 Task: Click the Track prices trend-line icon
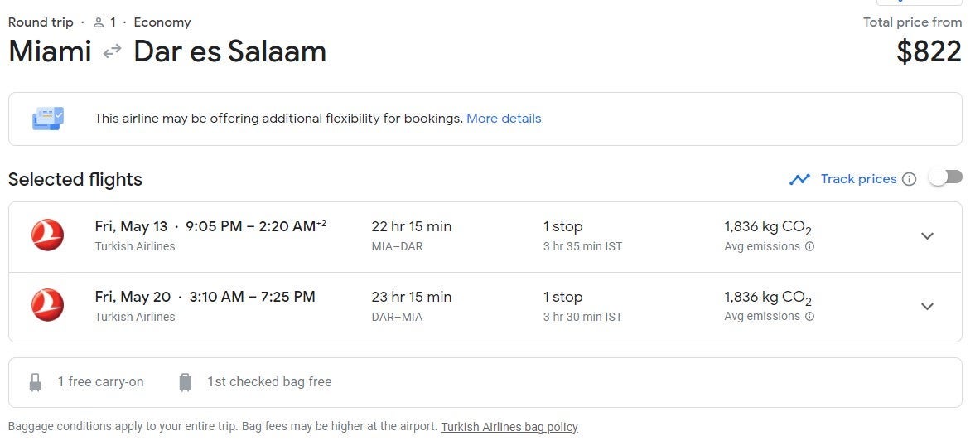[x=799, y=179]
